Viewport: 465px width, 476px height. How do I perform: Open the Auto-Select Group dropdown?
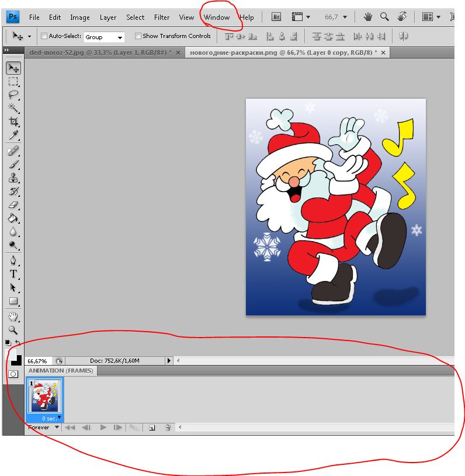104,37
